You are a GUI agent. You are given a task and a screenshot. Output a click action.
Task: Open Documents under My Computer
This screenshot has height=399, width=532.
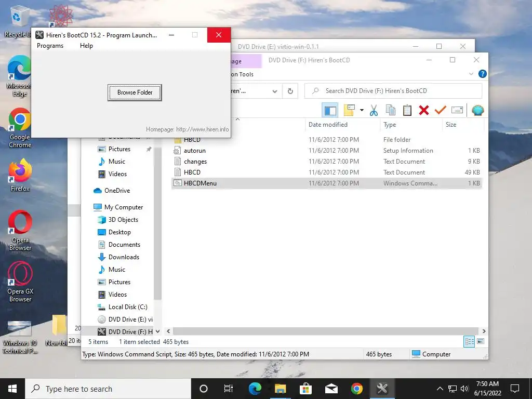(124, 245)
